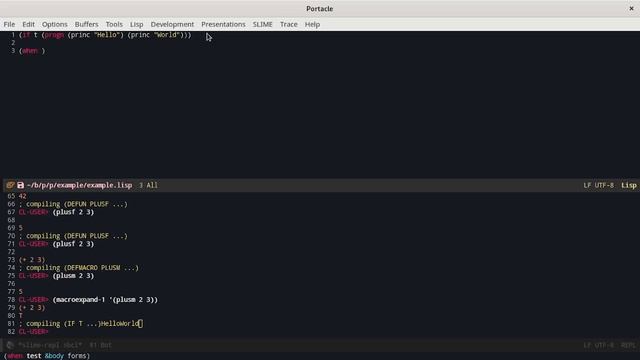Screen dimensions: 640x360
Task: Open the Presentations menu
Action: point(223,24)
